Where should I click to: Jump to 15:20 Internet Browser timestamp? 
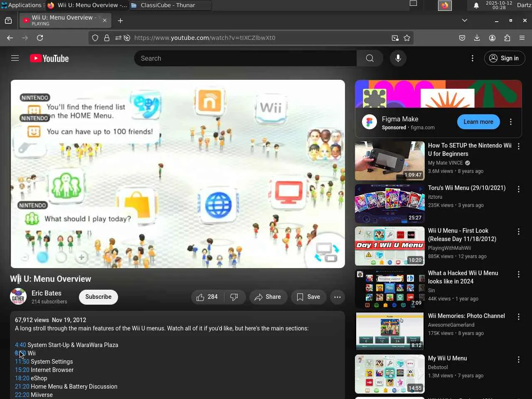pos(22,370)
